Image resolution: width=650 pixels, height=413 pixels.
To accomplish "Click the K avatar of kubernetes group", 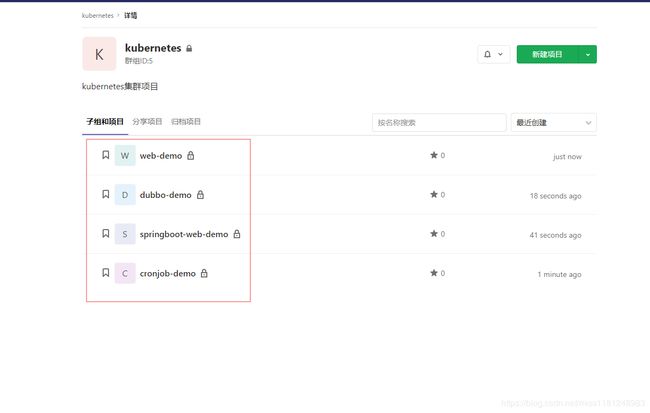I will point(99,54).
